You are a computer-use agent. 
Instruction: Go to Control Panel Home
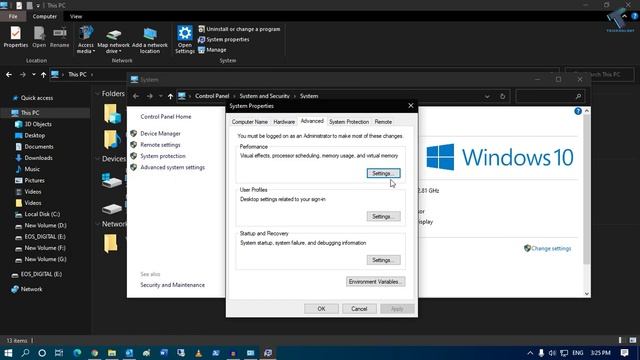tap(166, 117)
